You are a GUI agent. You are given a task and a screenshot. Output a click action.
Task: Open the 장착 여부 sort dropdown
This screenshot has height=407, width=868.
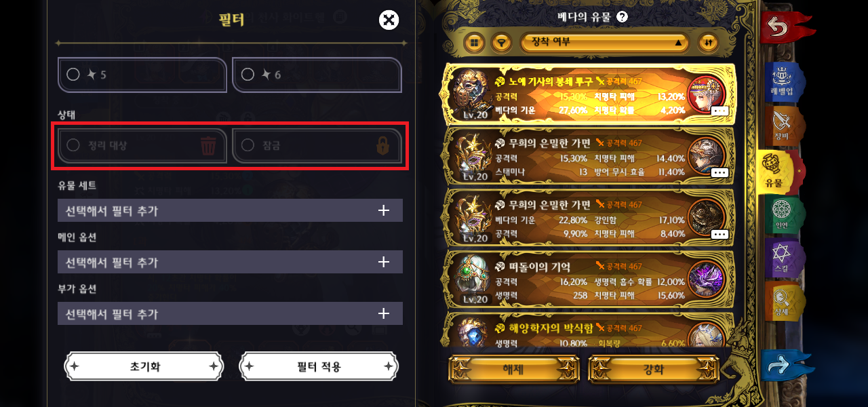(x=605, y=42)
